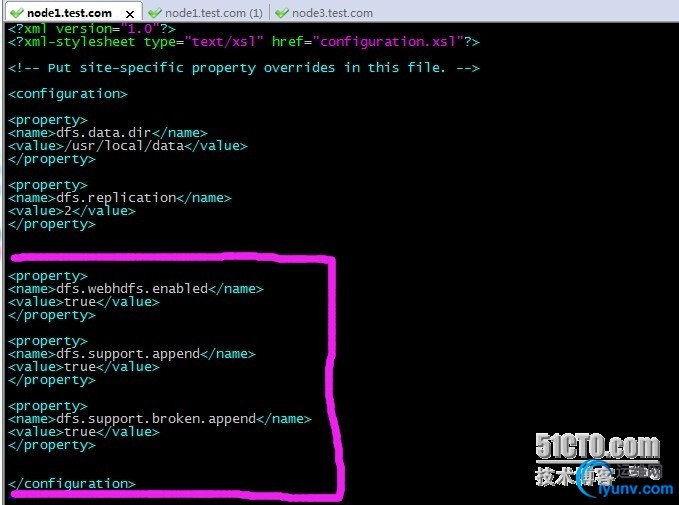Screen dimensions: 679x505
Task: Click the line with dfs.data.dir name
Action: click(x=107, y=133)
